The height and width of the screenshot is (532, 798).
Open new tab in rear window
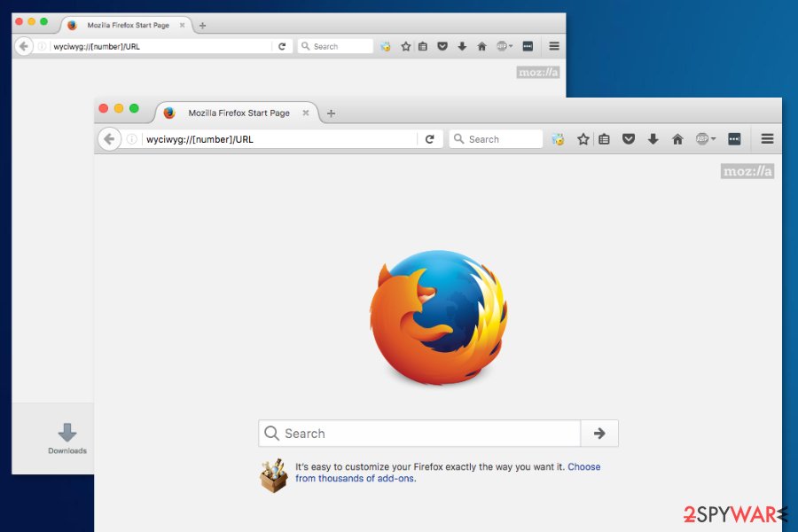coord(202,26)
